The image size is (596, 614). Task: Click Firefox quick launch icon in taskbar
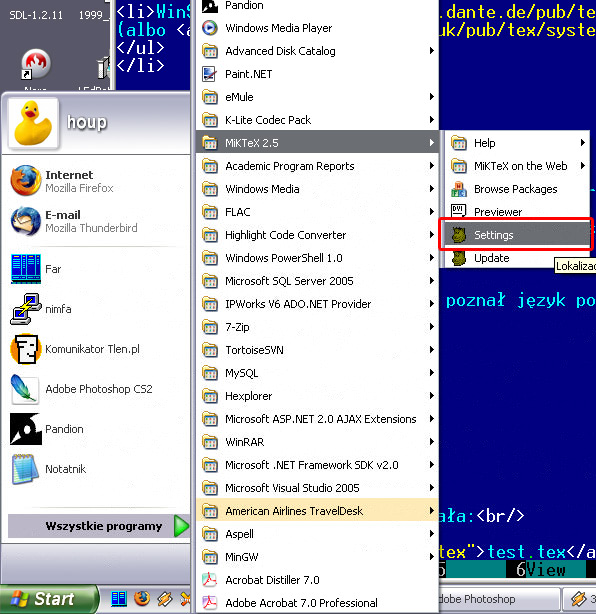142,599
